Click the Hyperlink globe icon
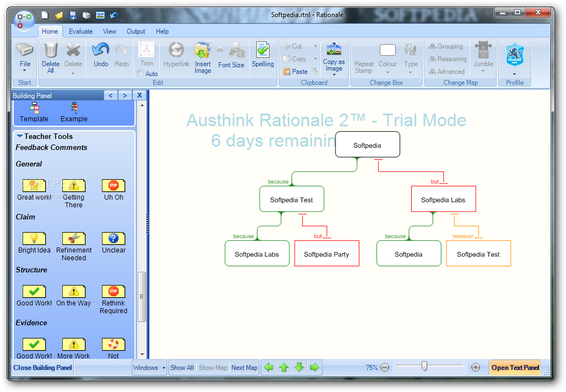The height and width of the screenshot is (392, 566). (x=176, y=50)
